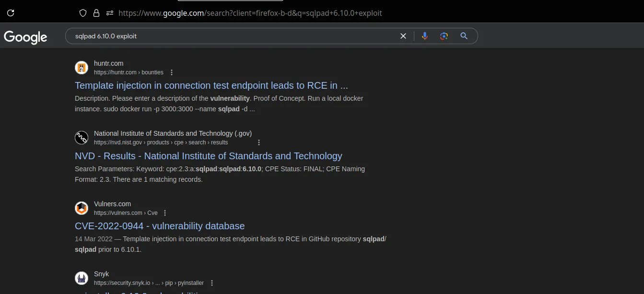Open more options for huntr.com result
This screenshot has width=644, height=294.
click(x=172, y=72)
